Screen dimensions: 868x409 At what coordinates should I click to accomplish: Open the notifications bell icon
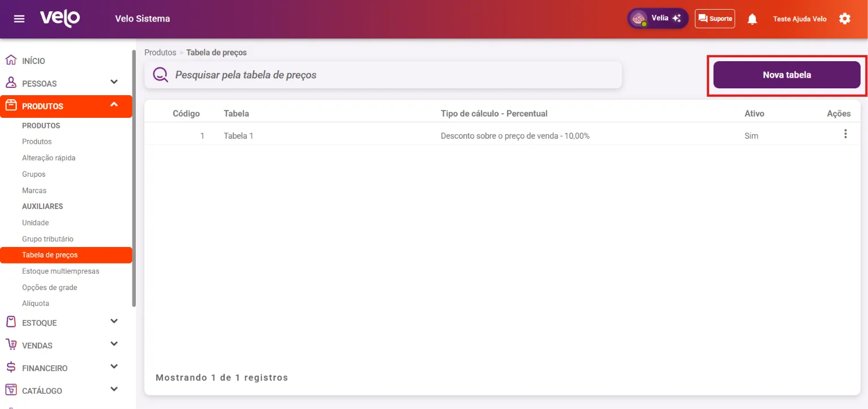752,19
